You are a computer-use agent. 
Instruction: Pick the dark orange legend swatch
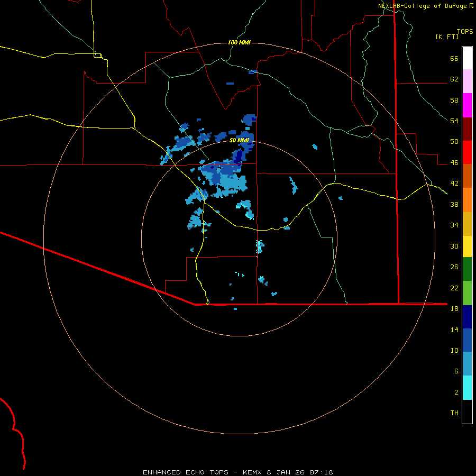tap(467, 176)
